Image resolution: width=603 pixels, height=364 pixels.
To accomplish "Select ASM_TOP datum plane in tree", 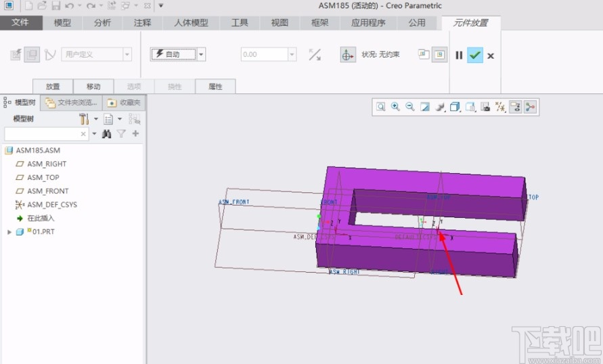I will click(x=43, y=177).
